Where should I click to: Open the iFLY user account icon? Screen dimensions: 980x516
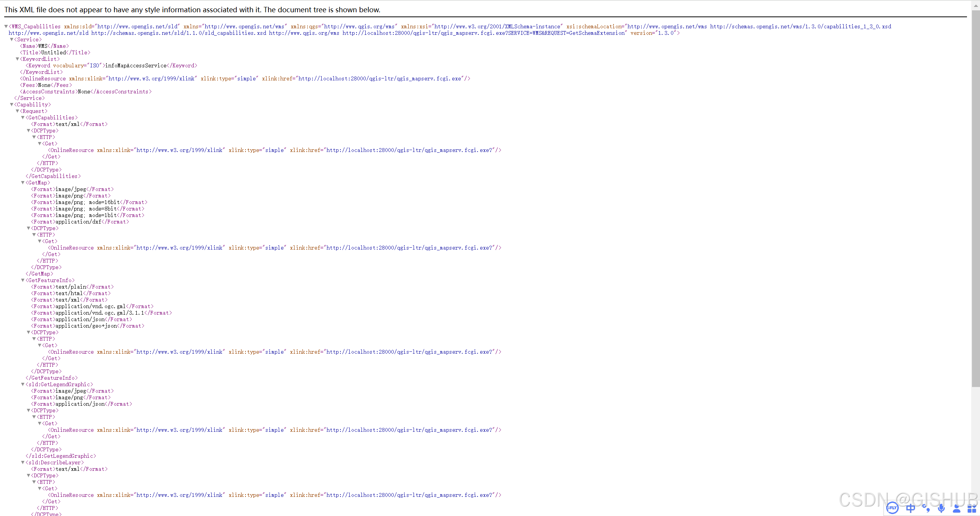(x=957, y=508)
